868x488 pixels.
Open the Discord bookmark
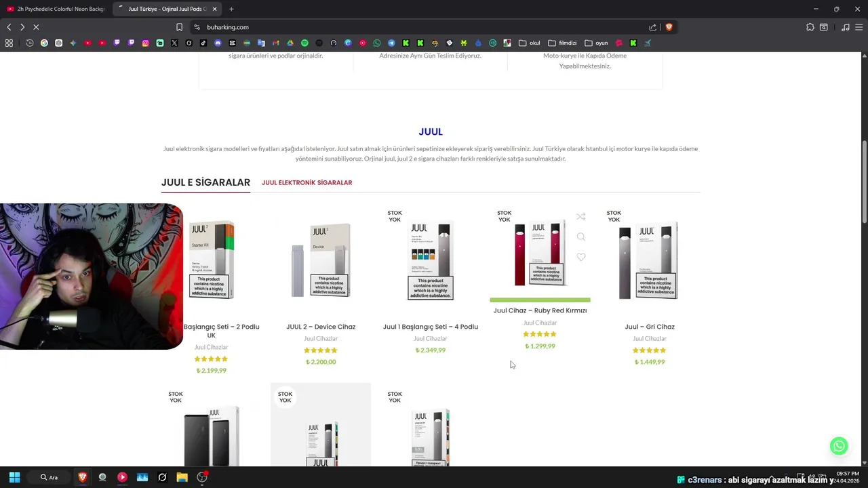(x=218, y=43)
